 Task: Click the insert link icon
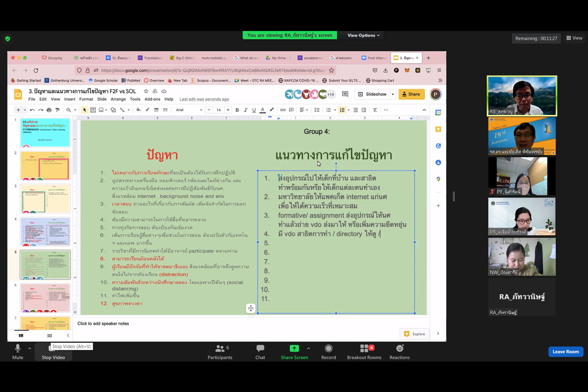[283, 110]
